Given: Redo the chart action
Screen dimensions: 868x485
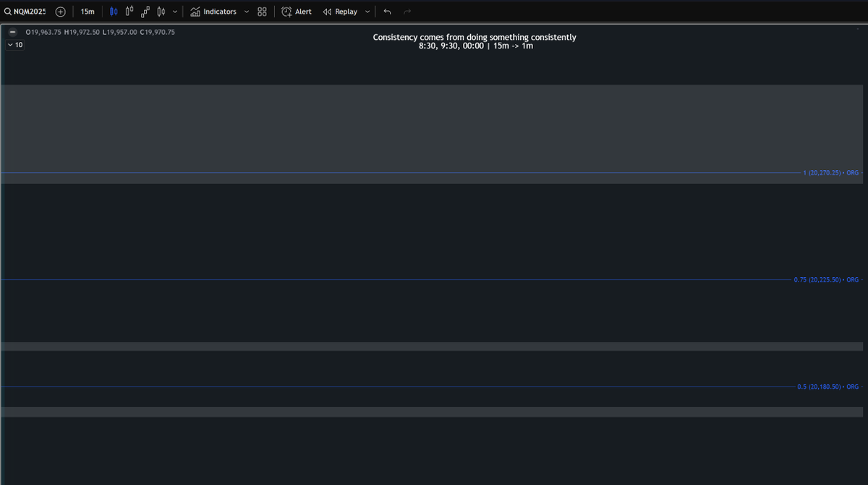Looking at the screenshot, I should click(407, 12).
